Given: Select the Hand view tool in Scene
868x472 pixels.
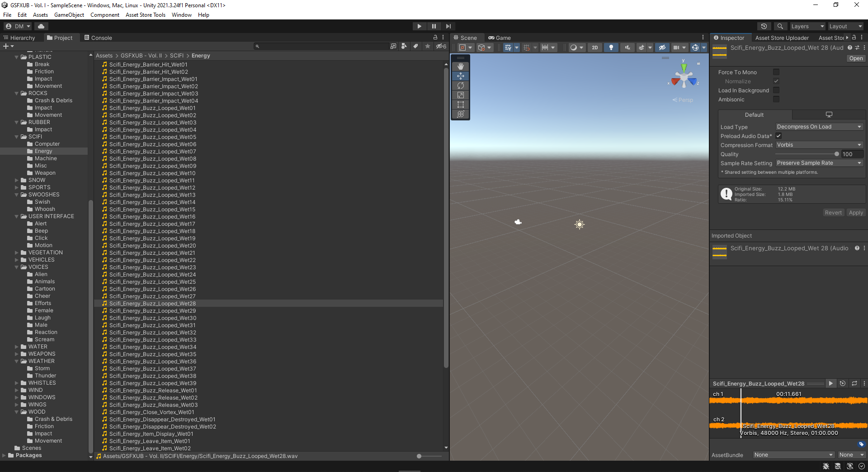Looking at the screenshot, I should (x=461, y=67).
